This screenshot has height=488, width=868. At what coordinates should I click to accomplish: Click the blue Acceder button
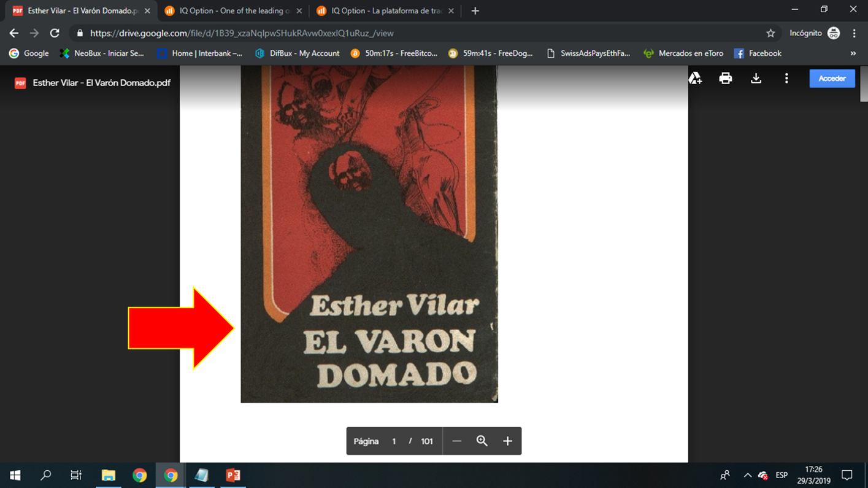tap(832, 78)
